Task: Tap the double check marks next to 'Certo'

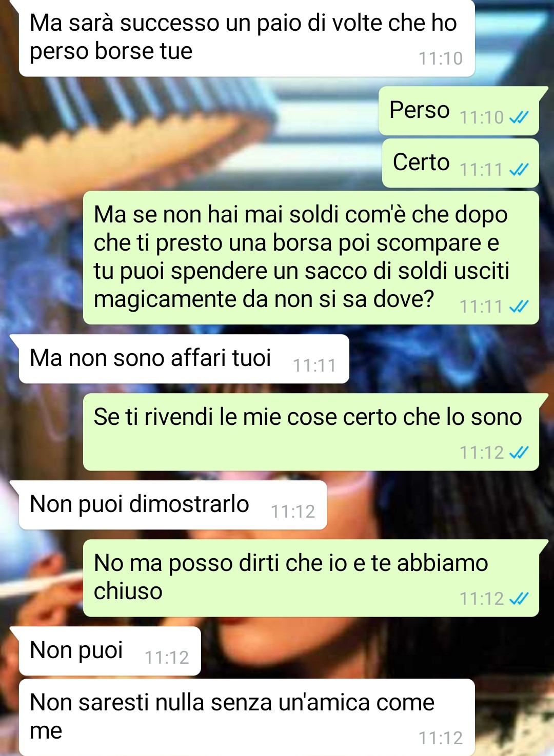Action: click(519, 170)
